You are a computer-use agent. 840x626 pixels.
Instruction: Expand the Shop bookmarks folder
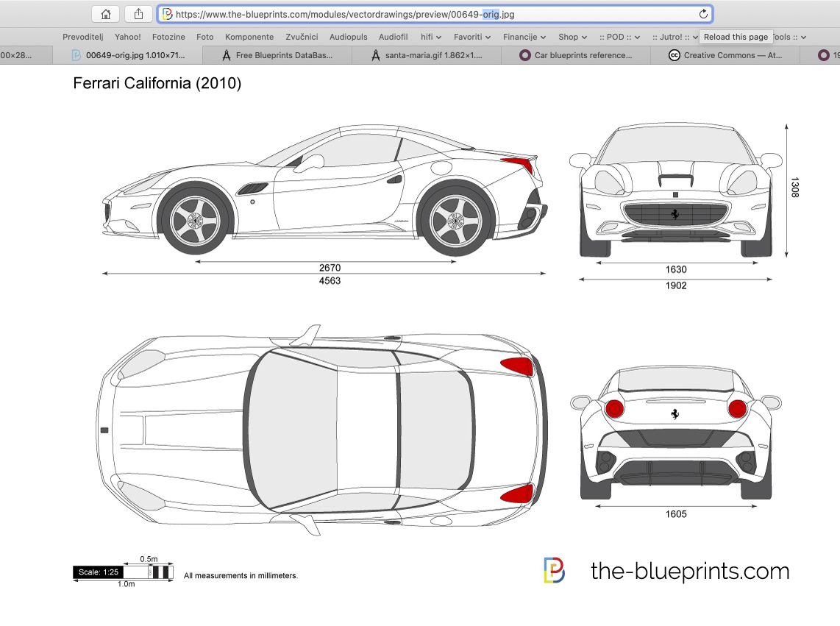(572, 37)
